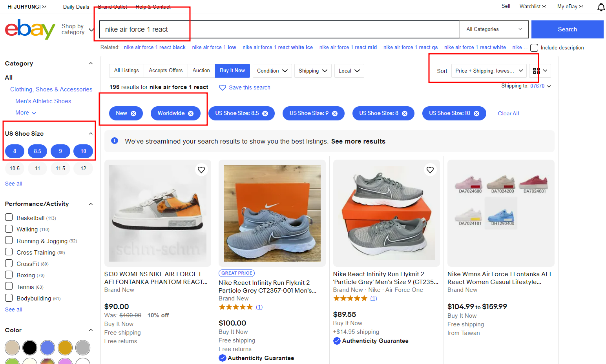The image size is (606, 364).
Task: Click the eBay logo
Action: tap(30, 29)
